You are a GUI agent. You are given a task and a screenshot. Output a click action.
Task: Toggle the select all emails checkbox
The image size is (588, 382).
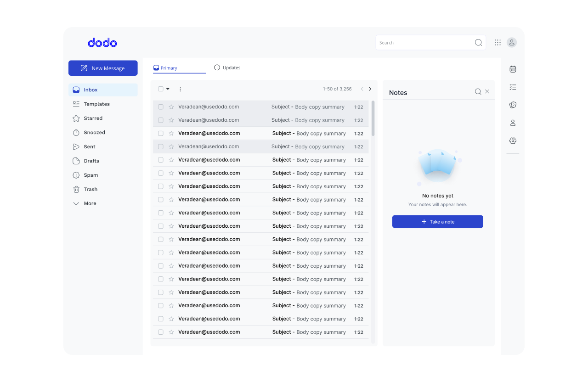[x=161, y=89]
